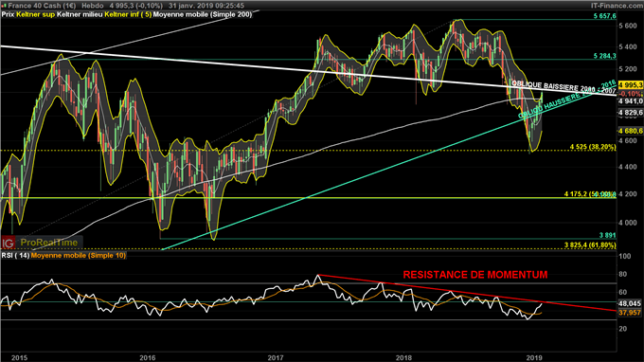644x362 pixels.
Task: Click the 2015 date axis label
Action: pyautogui.click(x=19, y=357)
